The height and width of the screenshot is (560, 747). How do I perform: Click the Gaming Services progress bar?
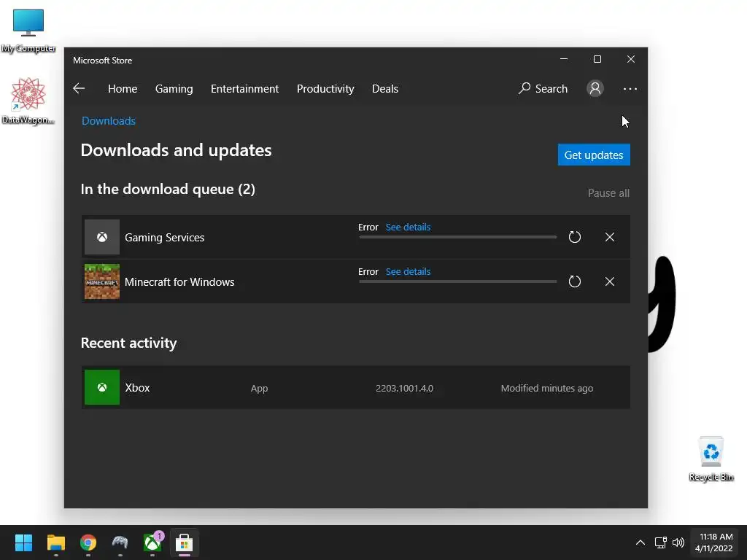click(x=458, y=237)
